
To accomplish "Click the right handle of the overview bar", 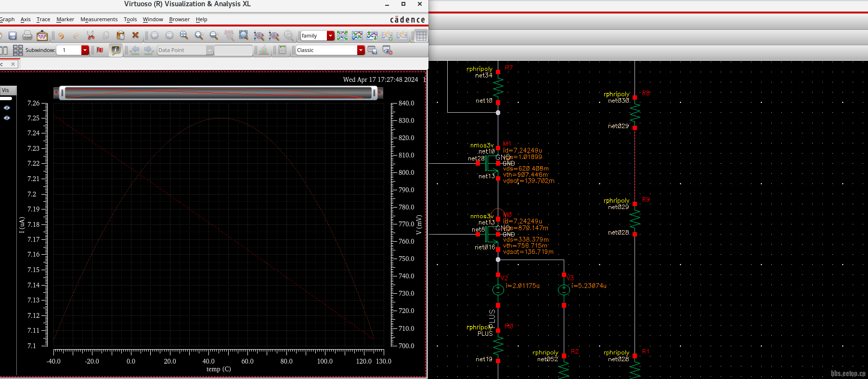I will click(x=375, y=92).
